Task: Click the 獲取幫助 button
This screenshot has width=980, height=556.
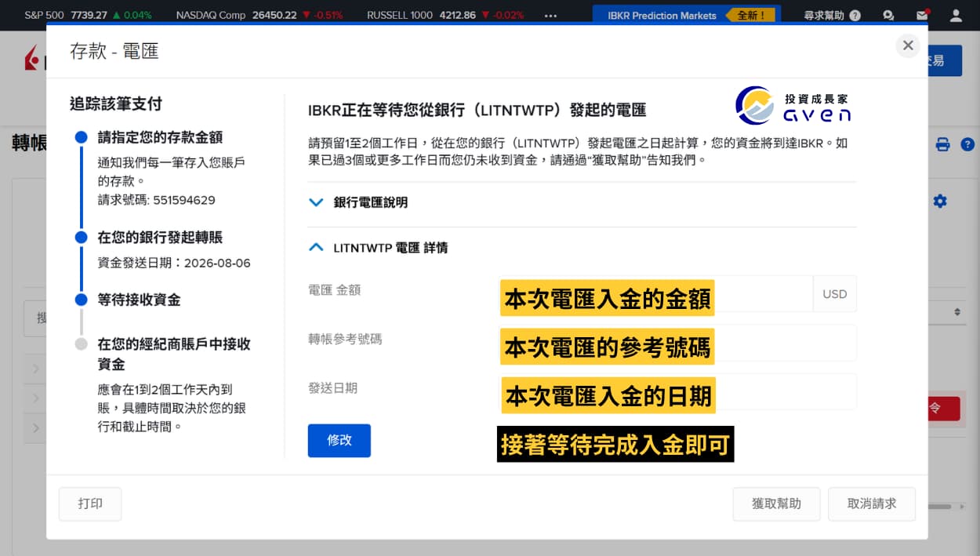Action: coord(776,504)
